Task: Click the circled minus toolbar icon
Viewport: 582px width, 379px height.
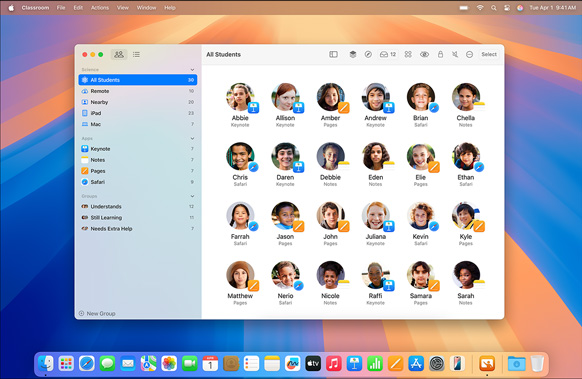Action: [x=469, y=55]
